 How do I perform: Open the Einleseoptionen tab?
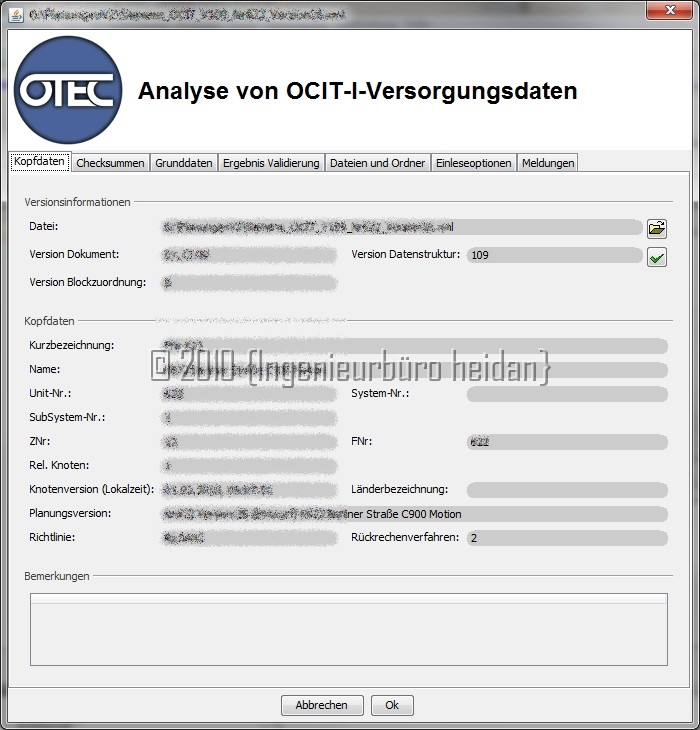point(474,163)
